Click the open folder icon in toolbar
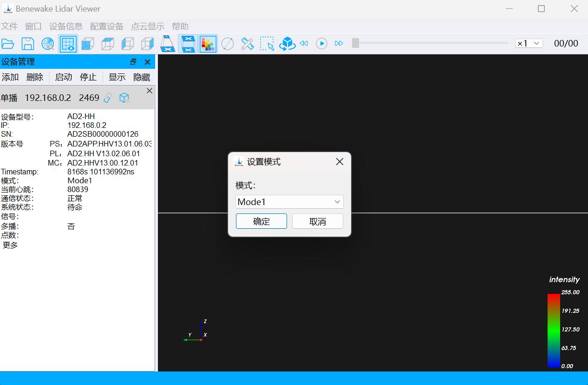588x385 pixels. point(8,44)
